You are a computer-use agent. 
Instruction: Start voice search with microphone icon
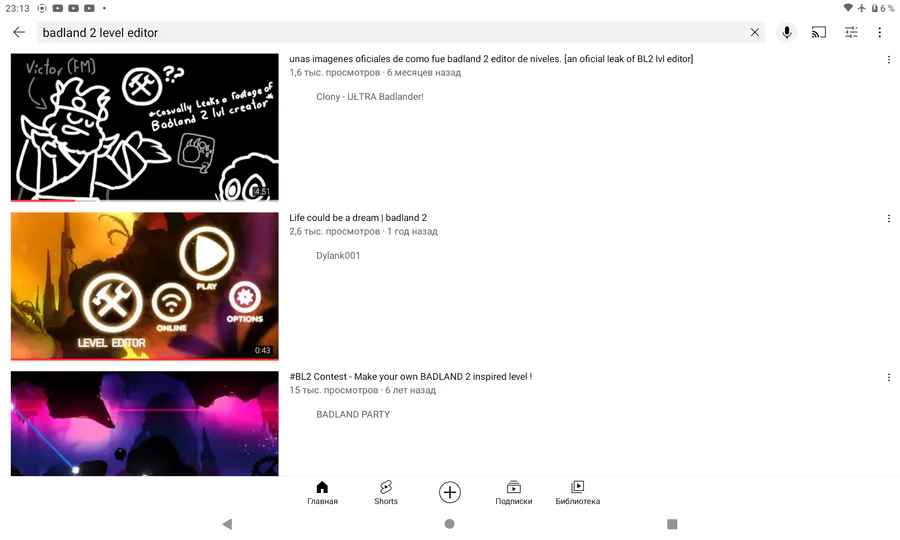point(787,33)
